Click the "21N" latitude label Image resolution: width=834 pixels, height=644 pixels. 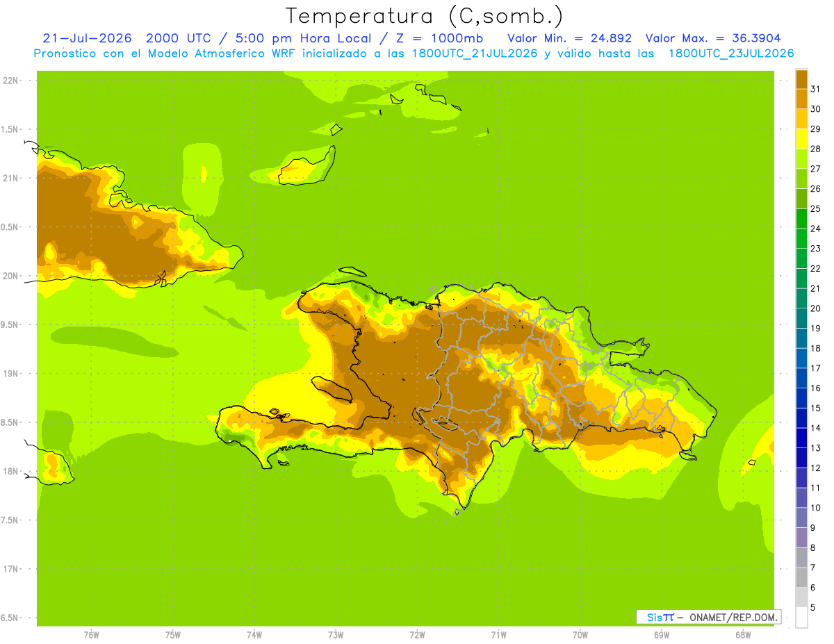click(11, 178)
